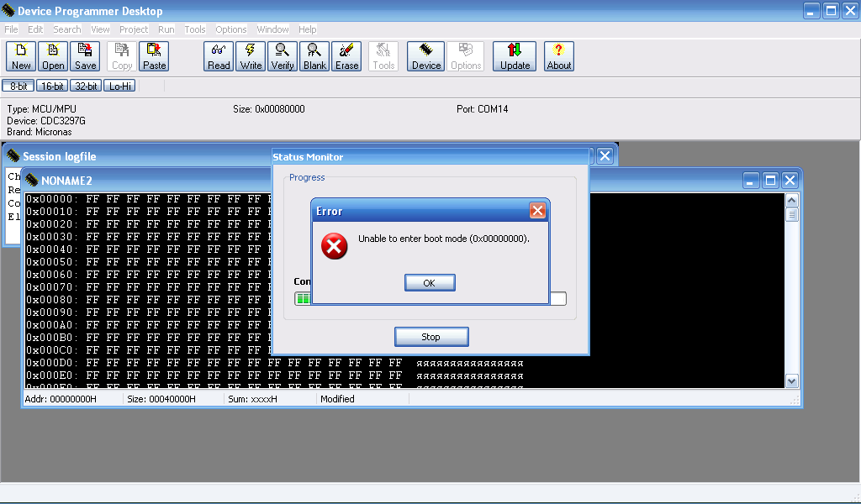
Task: Click the New toolbar icon
Action: tap(21, 56)
